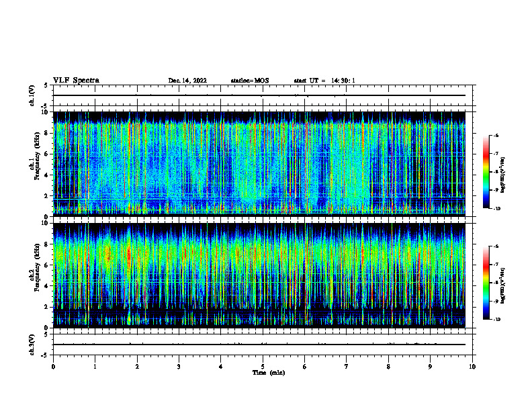Click the ch.1 spectrogram color bar
Viewport: 532px width, 411px height.
[x=486, y=172]
